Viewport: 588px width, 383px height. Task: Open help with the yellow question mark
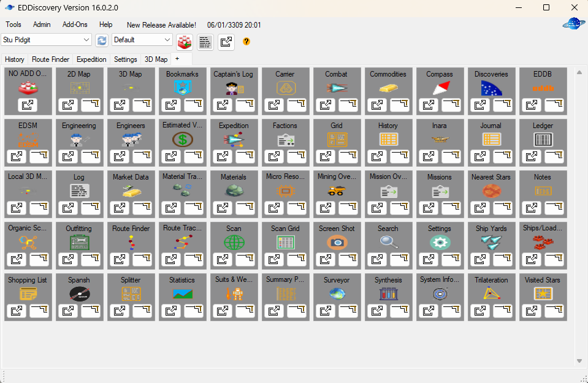pos(246,41)
